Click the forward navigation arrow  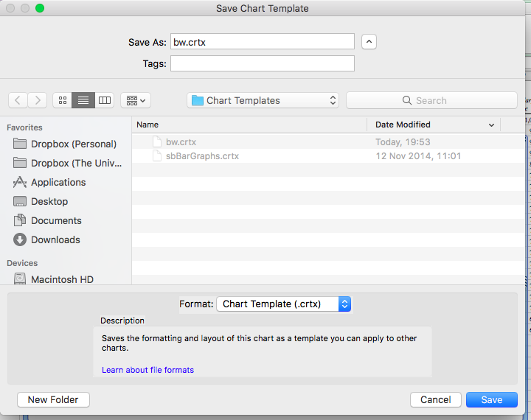tap(38, 100)
